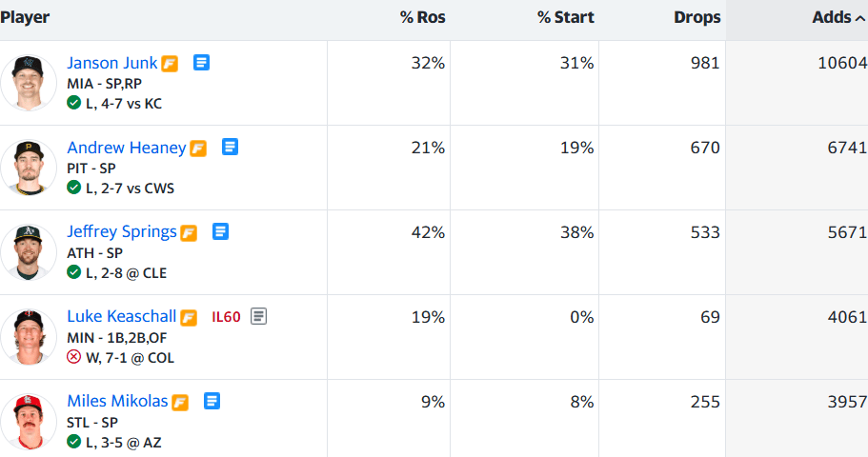Click the Player column header
The height and width of the screenshot is (457, 868).
tap(25, 18)
